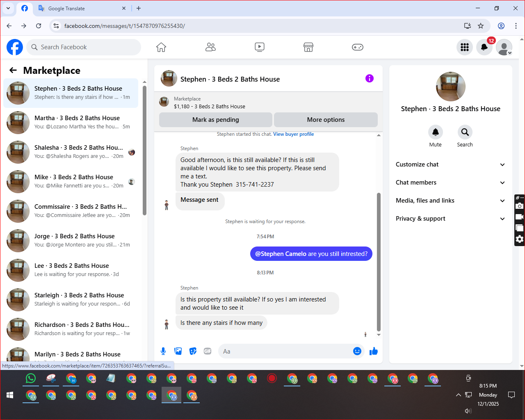This screenshot has width=525, height=420.
Task: Open conversation information purple icon
Action: [370, 78]
